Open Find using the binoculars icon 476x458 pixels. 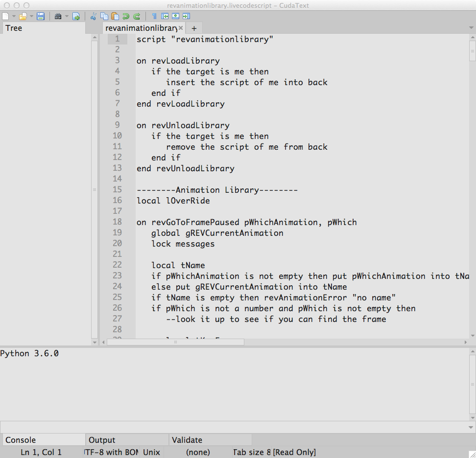[x=58, y=16]
